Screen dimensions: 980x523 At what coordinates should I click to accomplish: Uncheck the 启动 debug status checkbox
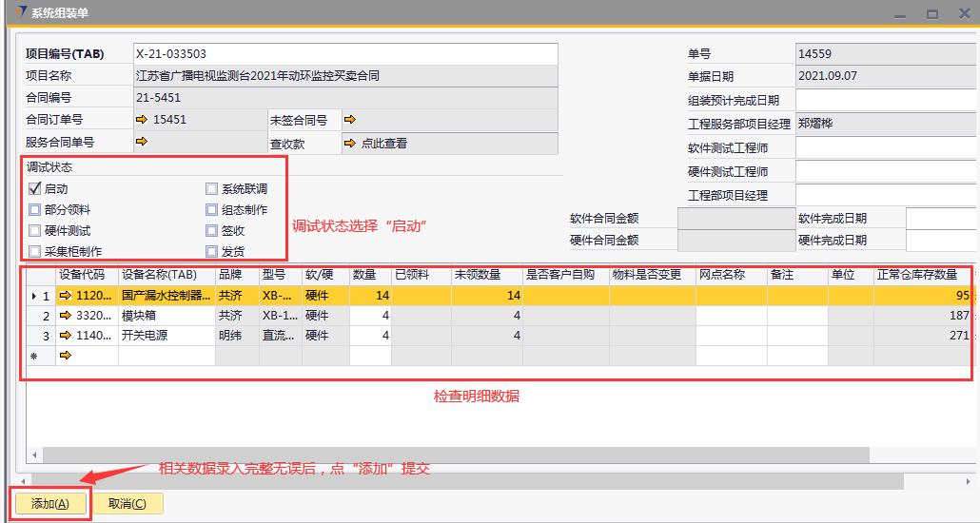[x=35, y=189]
